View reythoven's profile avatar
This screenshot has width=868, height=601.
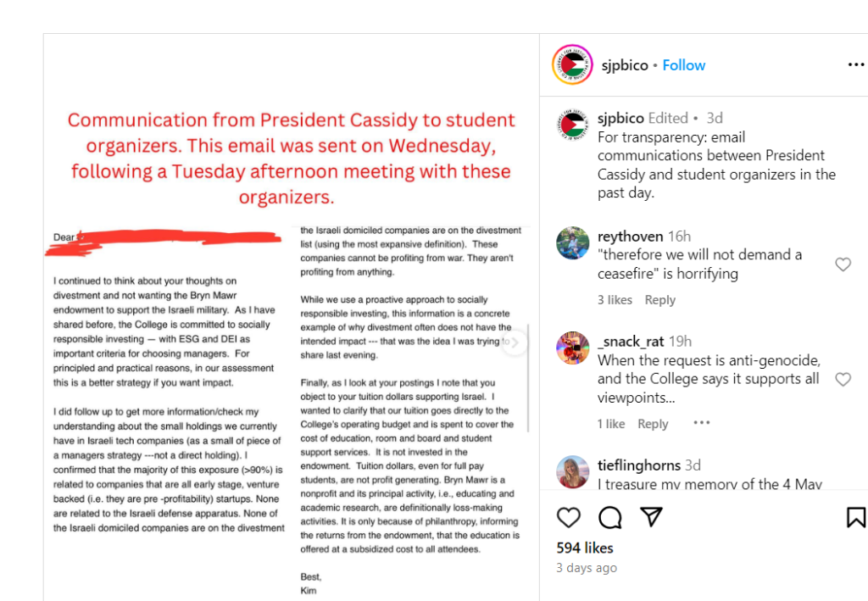point(572,243)
